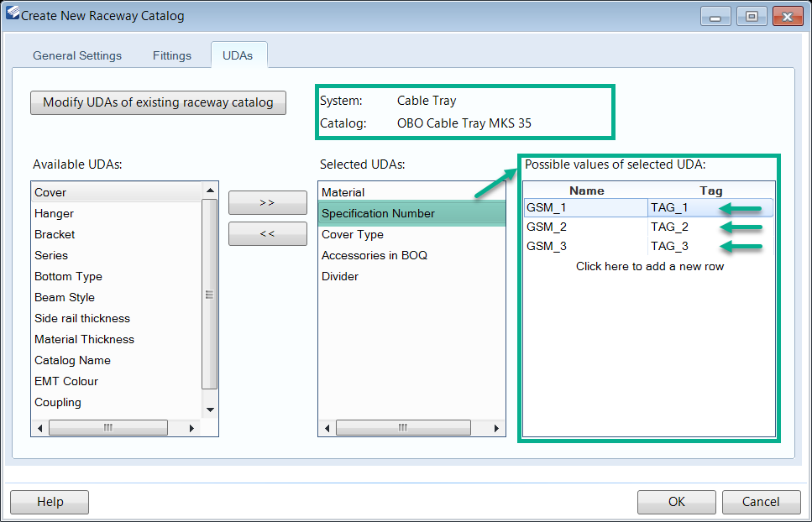The width and height of the screenshot is (812, 522).
Task: Click Modify UDAs of existing raceway catalog
Action: [x=158, y=102]
